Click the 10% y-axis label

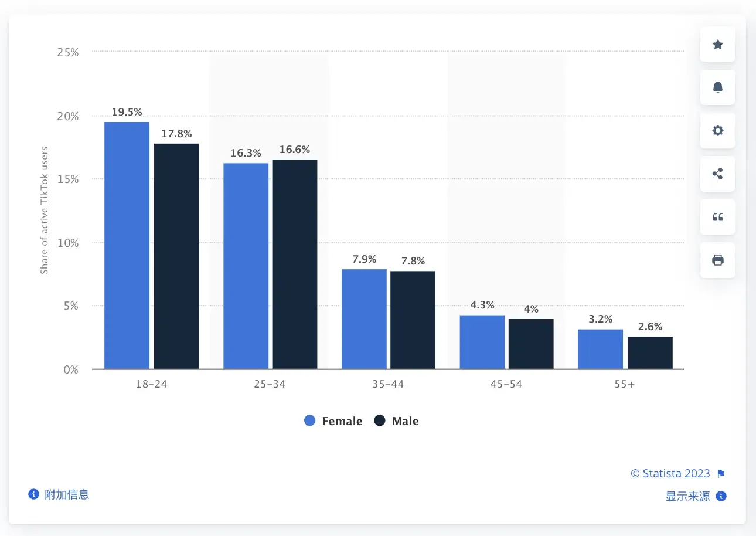(x=68, y=243)
